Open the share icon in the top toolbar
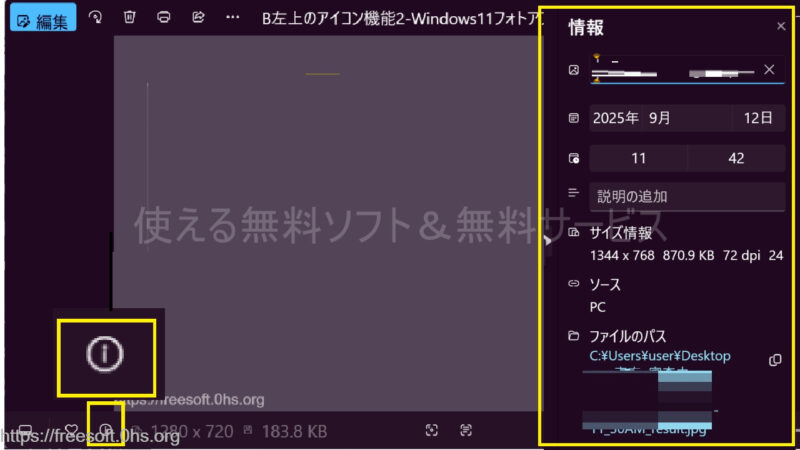This screenshot has height=450, width=800. click(x=198, y=17)
